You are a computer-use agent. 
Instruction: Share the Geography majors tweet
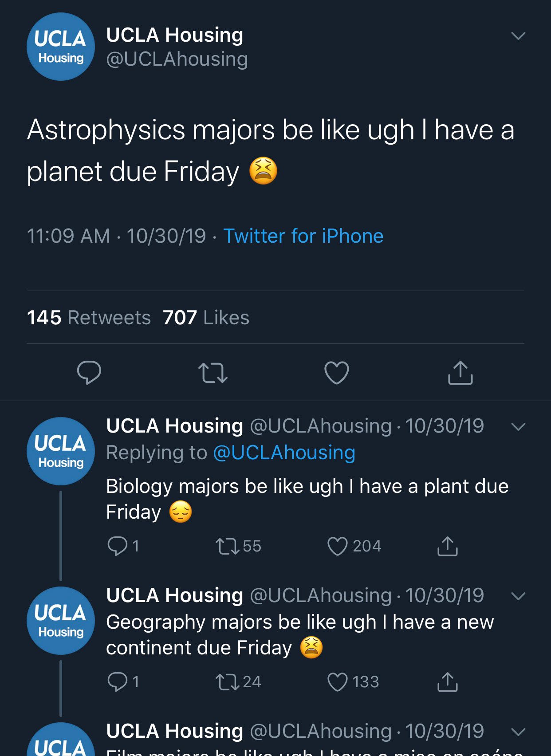(447, 682)
